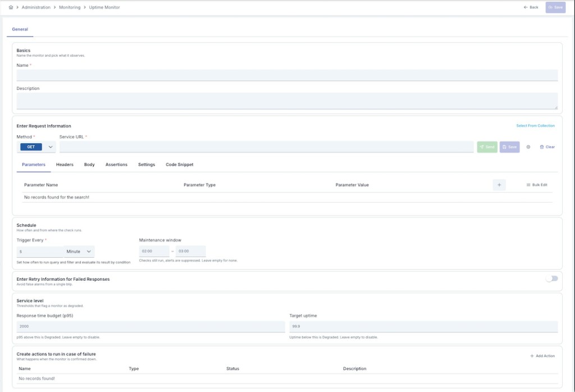The height and width of the screenshot is (392, 575).
Task: Click the Parameter Type column header
Action: pos(199,185)
